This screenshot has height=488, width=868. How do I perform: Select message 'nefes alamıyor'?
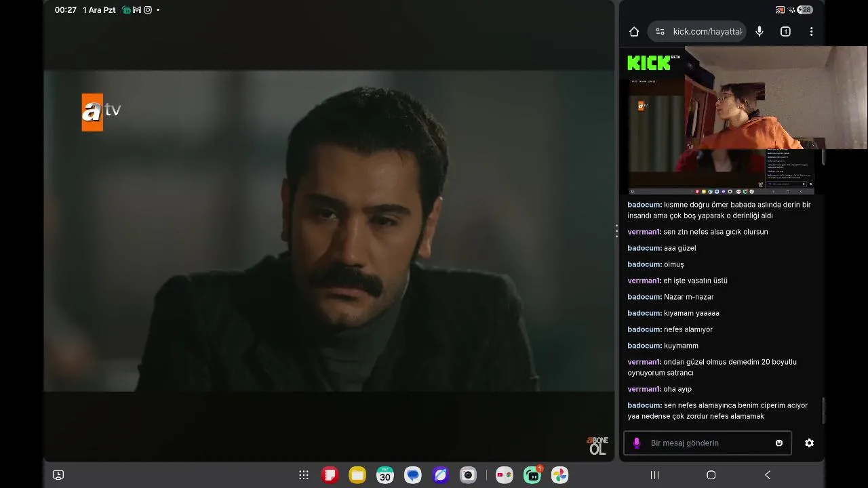pyautogui.click(x=688, y=329)
